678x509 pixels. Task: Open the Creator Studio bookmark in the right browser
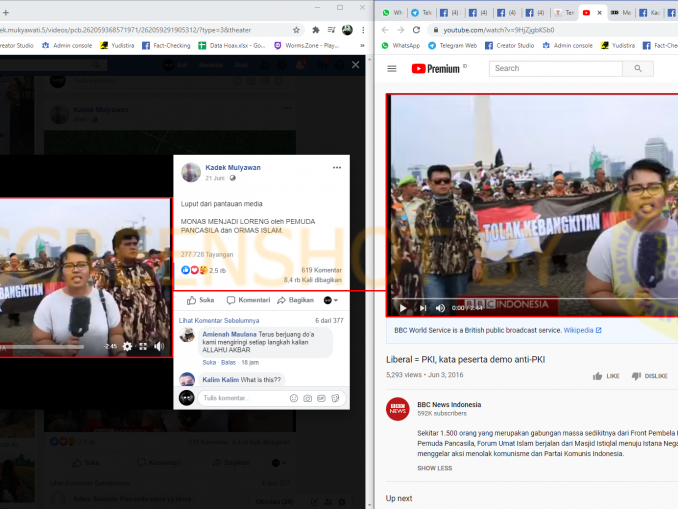coord(509,45)
